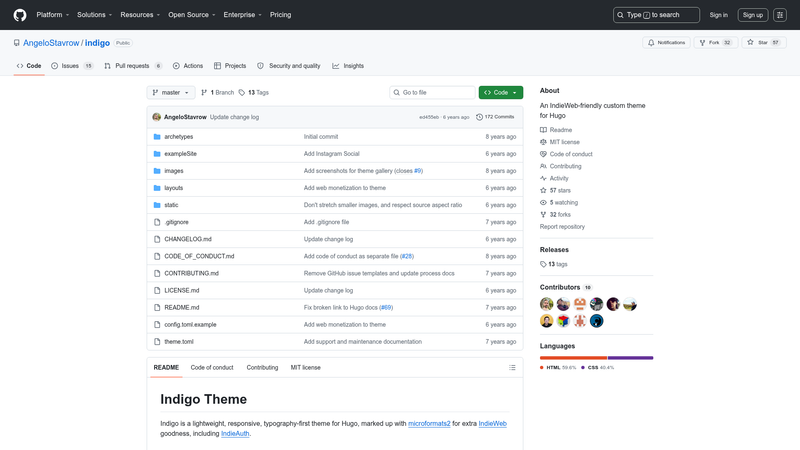Click the Activity pulse icon
800x450 pixels.
543,178
